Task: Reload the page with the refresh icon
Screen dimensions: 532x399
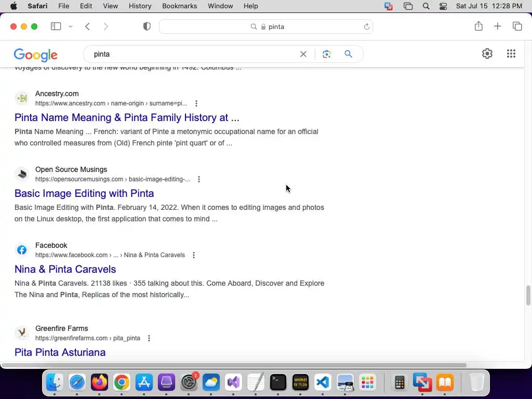Action: click(x=366, y=26)
